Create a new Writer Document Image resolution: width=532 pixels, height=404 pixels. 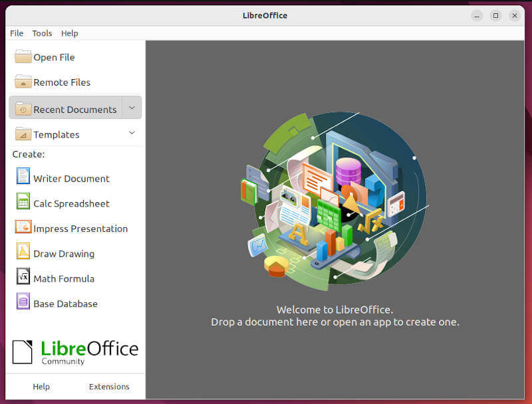pyautogui.click(x=71, y=179)
